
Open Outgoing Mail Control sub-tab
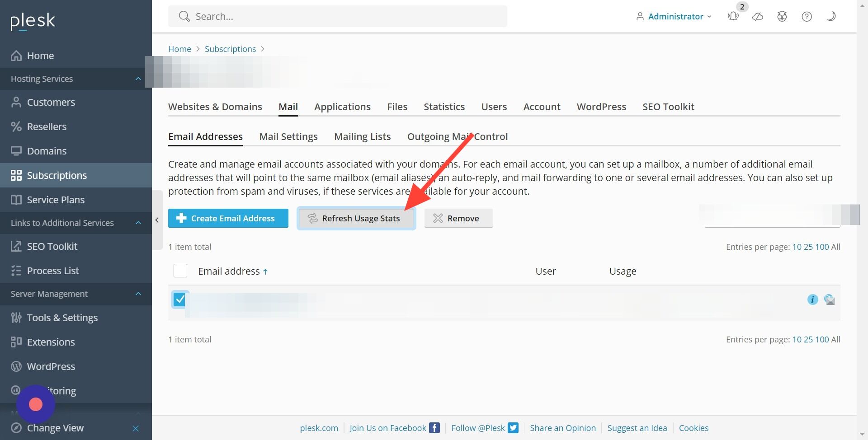coord(458,136)
